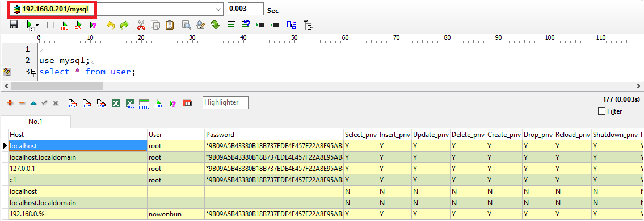Viewport: 644px width, 221px height.
Task: Open the dropdown arrow beside the run button
Action: [37, 25]
